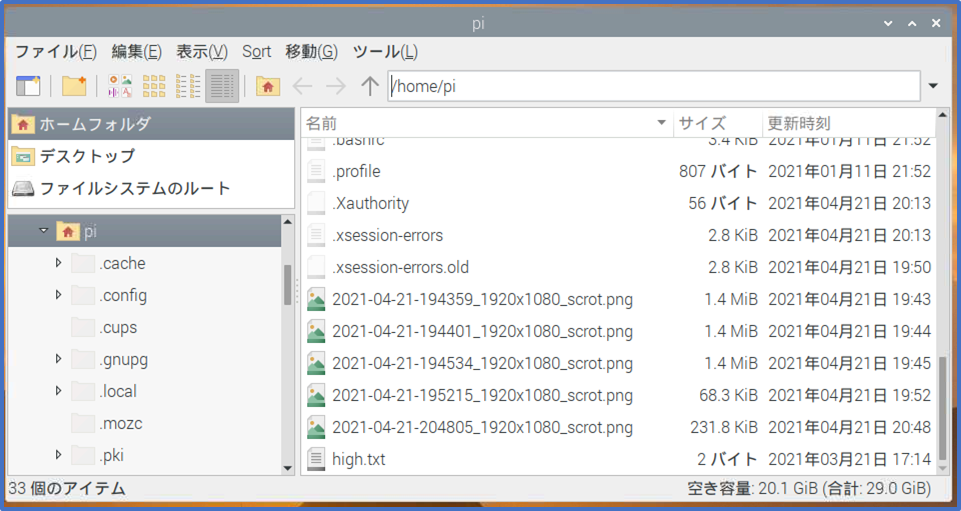Click the .pki folder icon in tree
This screenshot has width=961, height=511.
tap(83, 455)
